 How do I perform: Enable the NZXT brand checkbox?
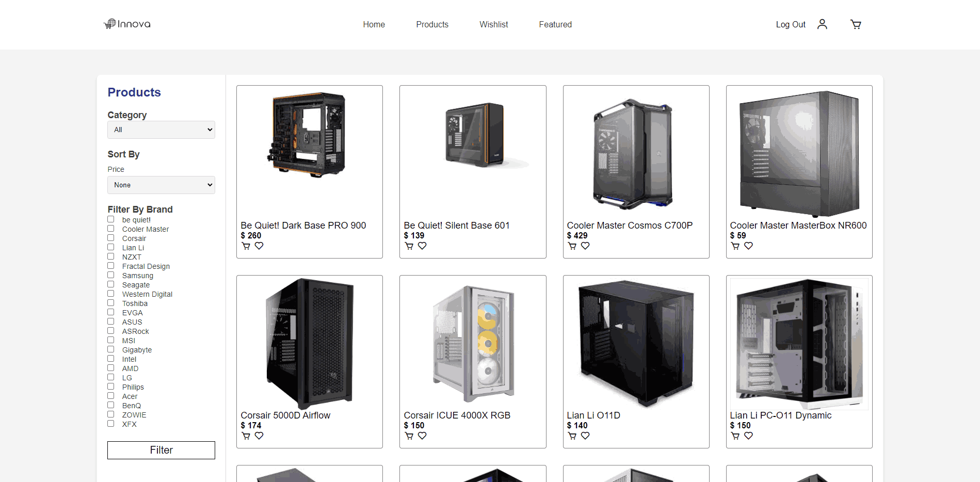[111, 256]
